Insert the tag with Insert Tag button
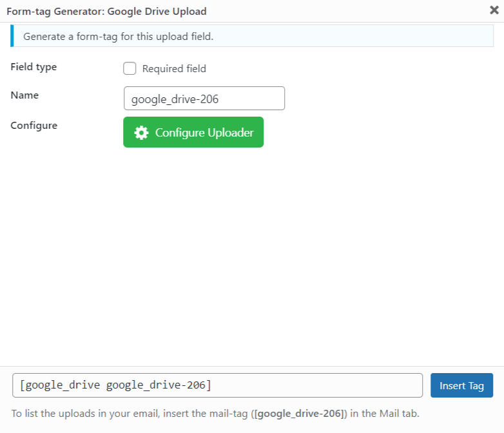This screenshot has height=433, width=504. 461,385
